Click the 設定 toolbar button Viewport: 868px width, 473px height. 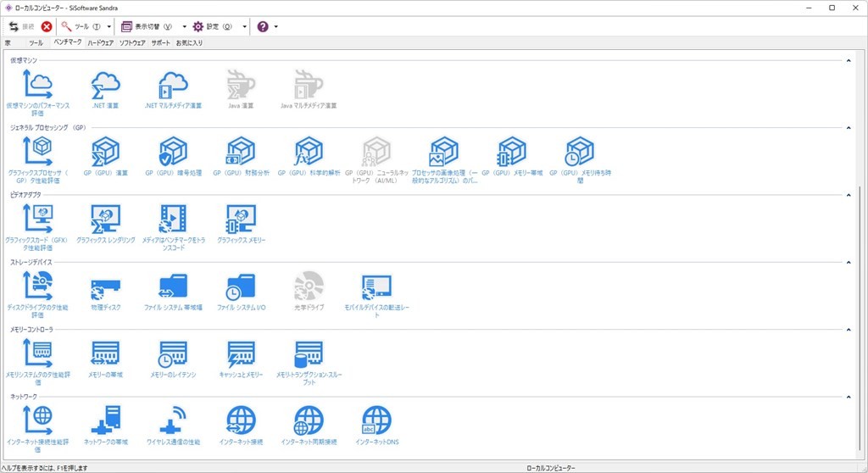[x=213, y=26]
